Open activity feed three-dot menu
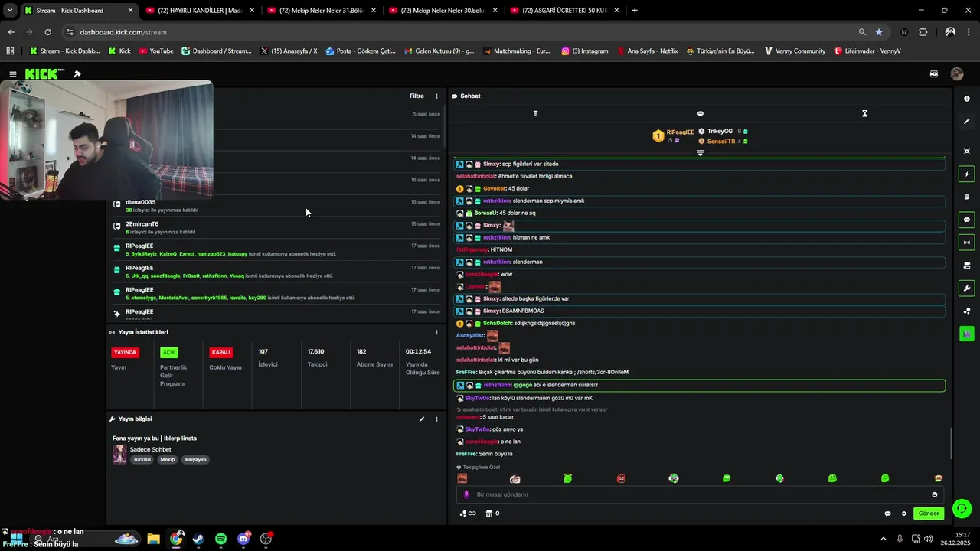The image size is (980, 551). pyautogui.click(x=437, y=96)
